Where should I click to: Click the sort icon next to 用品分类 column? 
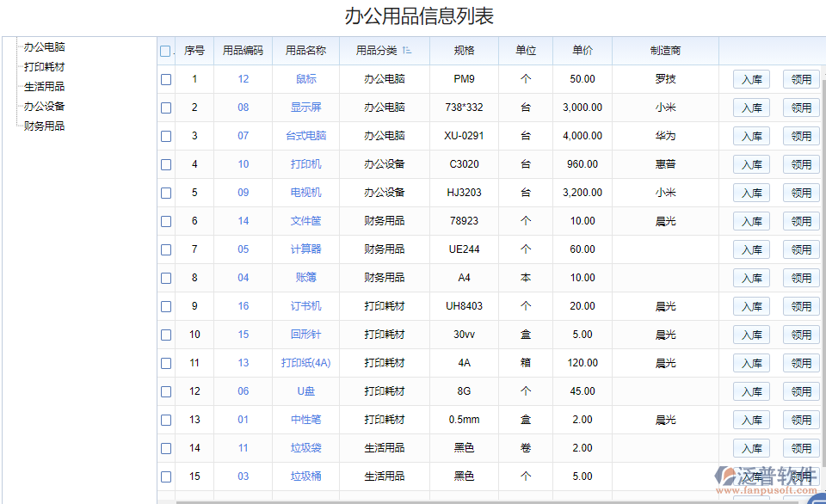click(x=409, y=50)
